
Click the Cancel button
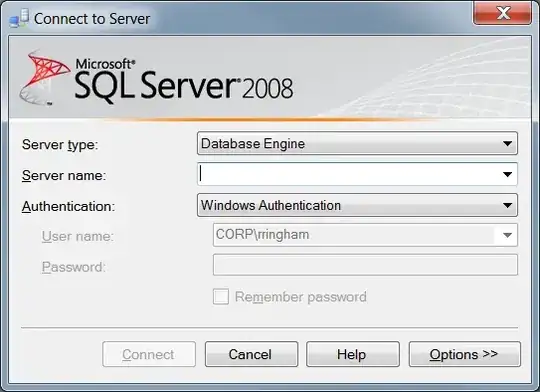251,354
